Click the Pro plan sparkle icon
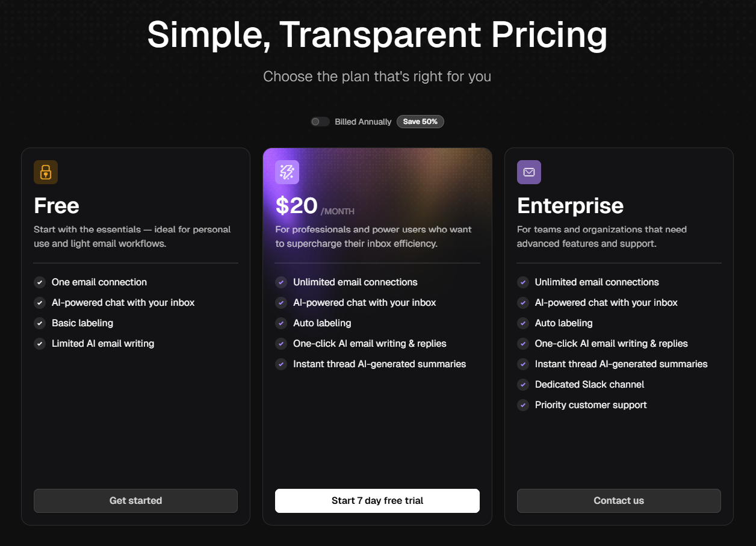Viewport: 756px width, 546px height. pos(287,172)
